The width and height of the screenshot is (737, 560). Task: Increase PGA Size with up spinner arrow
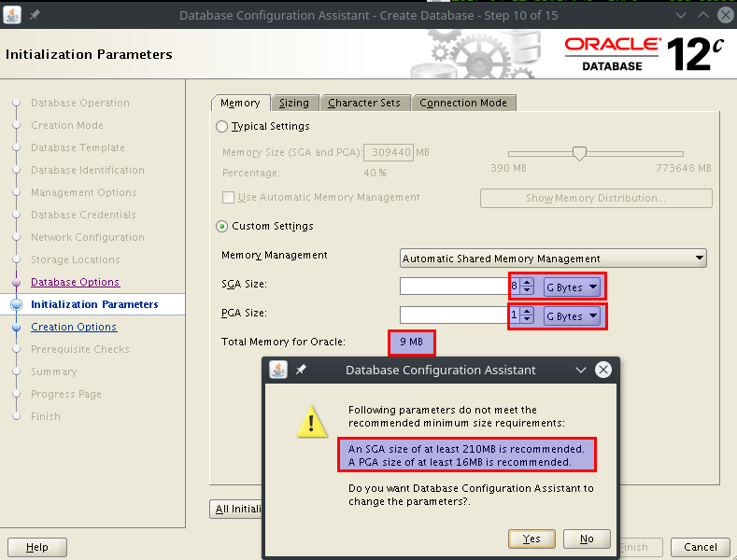pyautogui.click(x=528, y=312)
